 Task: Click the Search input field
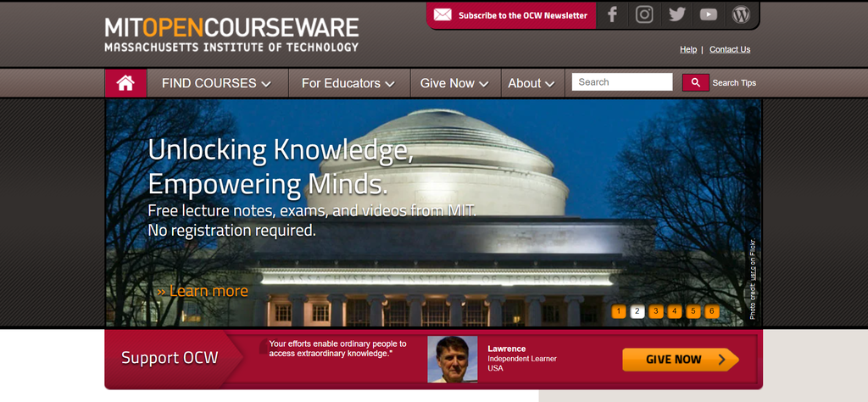[622, 82]
